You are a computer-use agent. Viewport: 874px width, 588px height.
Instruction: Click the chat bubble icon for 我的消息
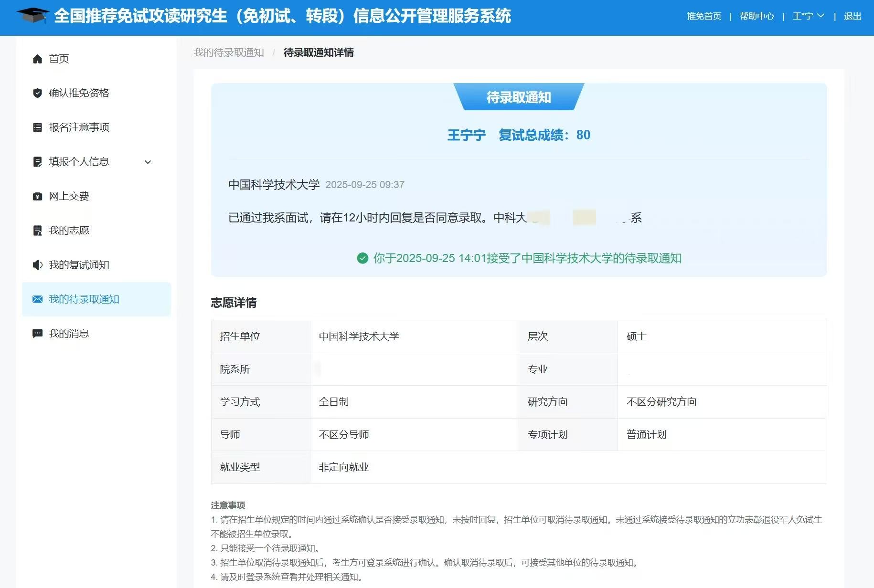[37, 334]
